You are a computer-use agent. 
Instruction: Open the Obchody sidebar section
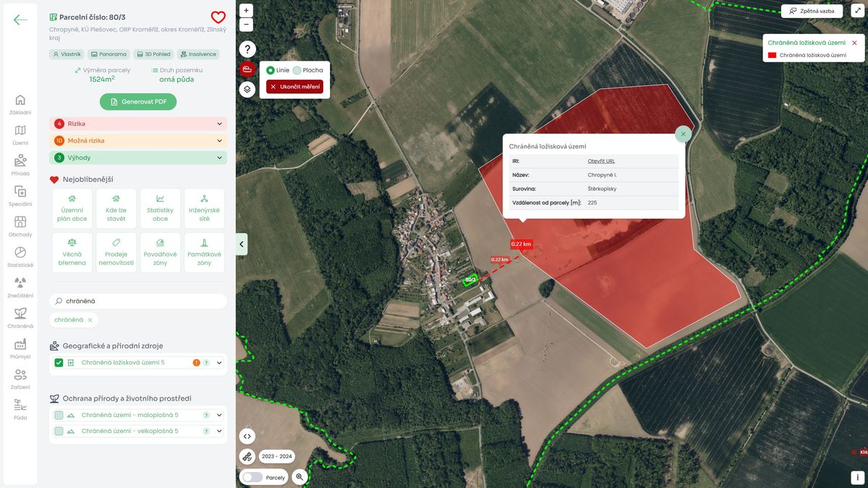pos(20,227)
